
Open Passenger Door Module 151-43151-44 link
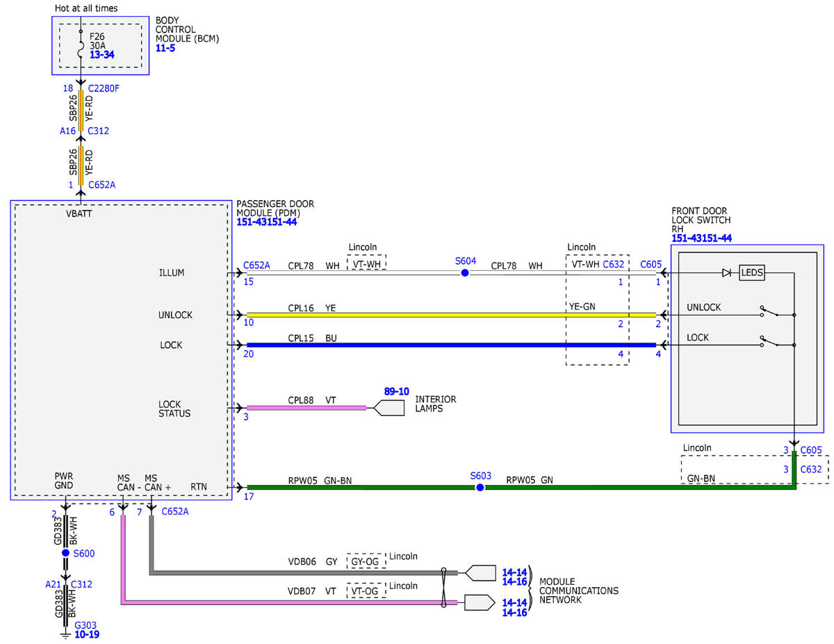(267, 221)
